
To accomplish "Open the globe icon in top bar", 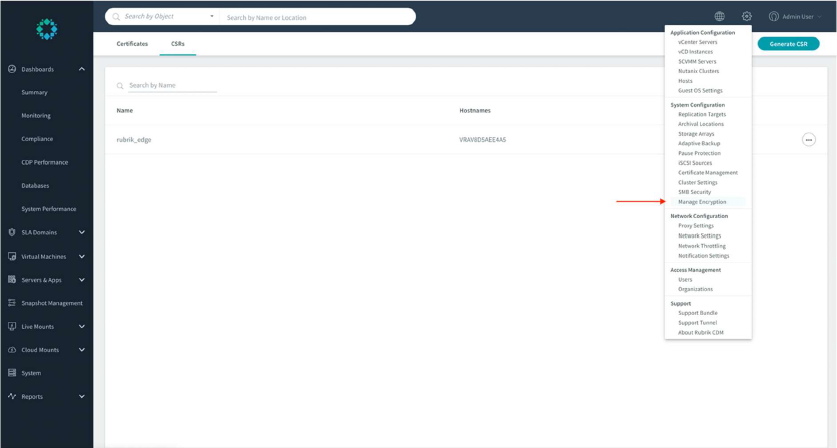I will (x=720, y=17).
